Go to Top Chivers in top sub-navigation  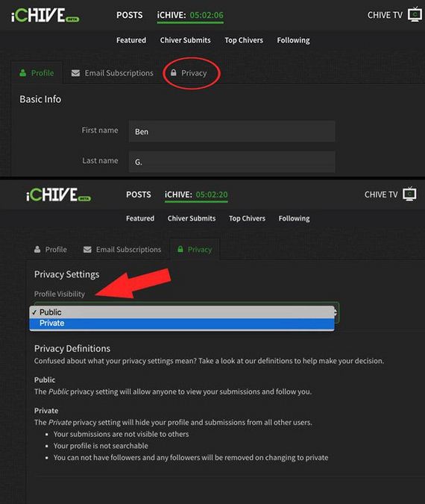click(x=244, y=40)
